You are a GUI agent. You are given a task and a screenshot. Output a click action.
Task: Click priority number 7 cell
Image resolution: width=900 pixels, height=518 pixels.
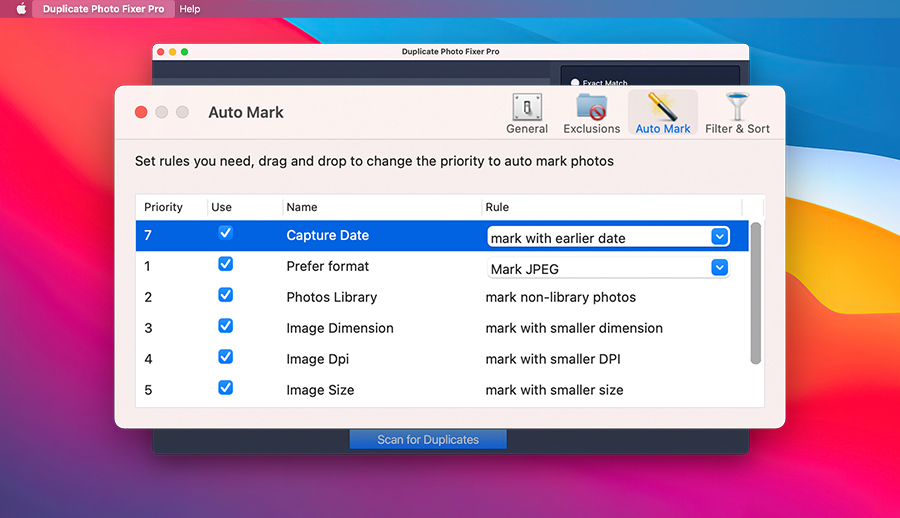pyautogui.click(x=148, y=235)
